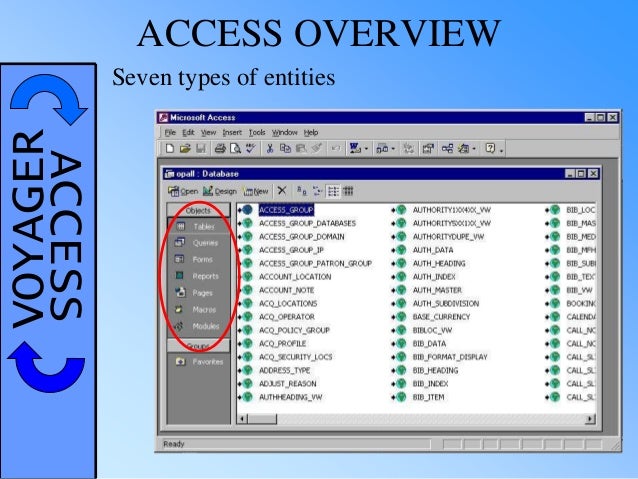This screenshot has width=638, height=479.
Task: Click the Cut scissors icon
Action: tap(269, 149)
